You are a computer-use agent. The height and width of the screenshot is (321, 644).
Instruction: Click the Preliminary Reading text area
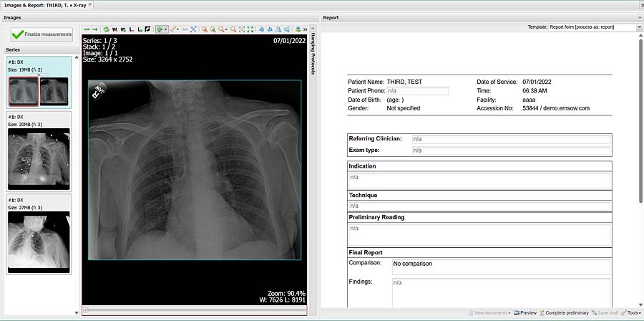click(x=479, y=235)
